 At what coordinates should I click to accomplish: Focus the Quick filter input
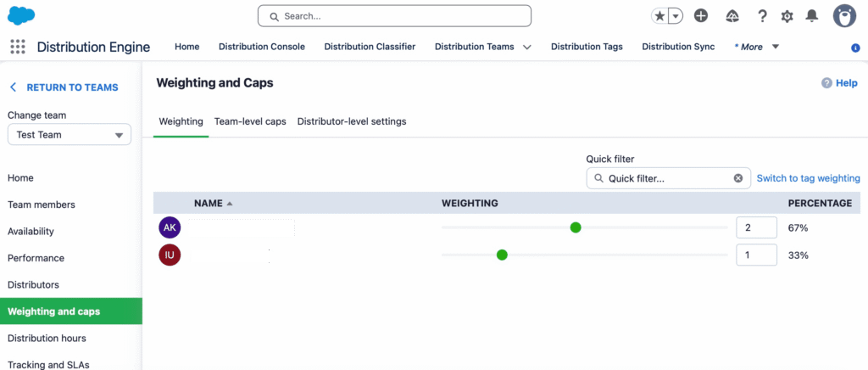(x=669, y=178)
